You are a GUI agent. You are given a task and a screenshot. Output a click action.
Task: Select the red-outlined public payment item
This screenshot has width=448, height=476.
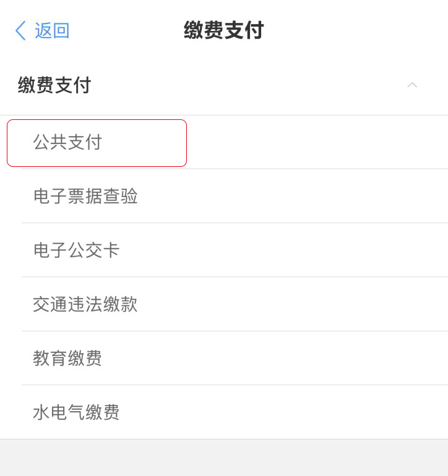pos(97,143)
